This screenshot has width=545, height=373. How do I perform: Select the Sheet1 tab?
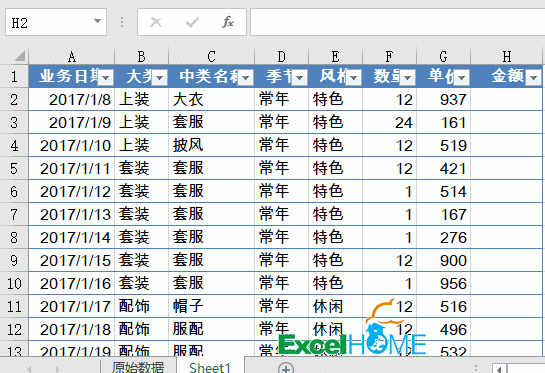tap(210, 367)
